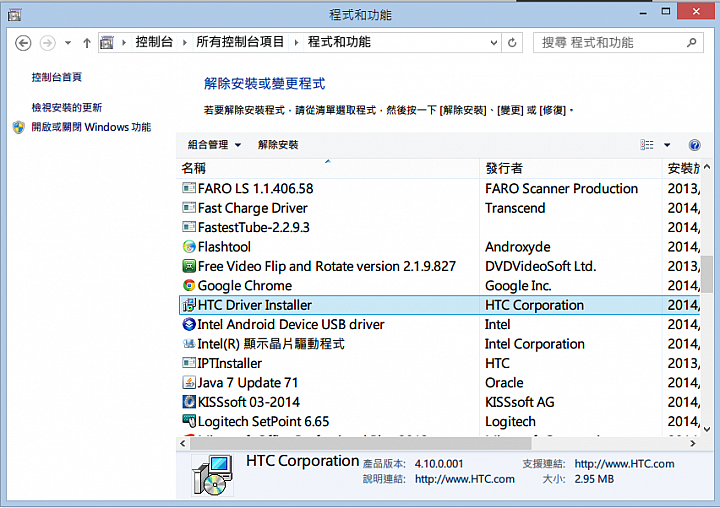The height and width of the screenshot is (508, 720).
Task: Open 控制台首頁 link
Action: pyautogui.click(x=56, y=77)
